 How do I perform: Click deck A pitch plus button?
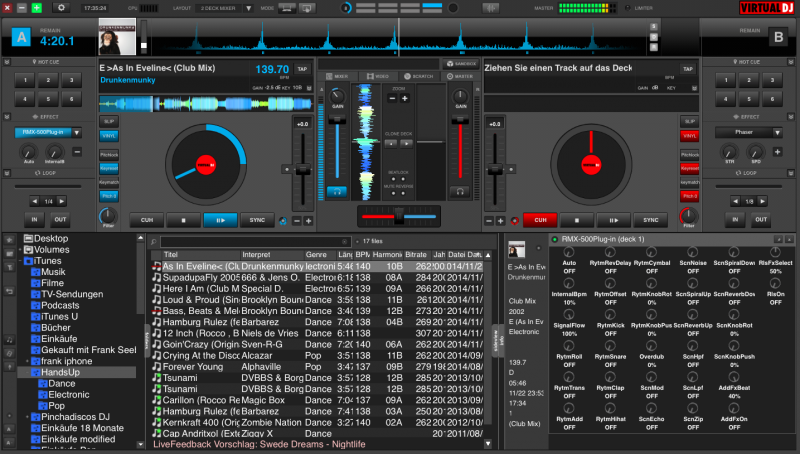pos(308,221)
